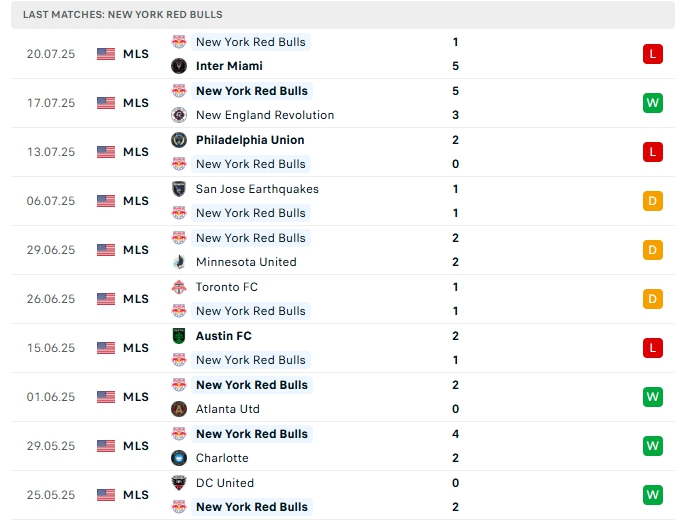Click the MLS label on 01.06.25 row
Screen dimensions: 686x523
point(136,397)
